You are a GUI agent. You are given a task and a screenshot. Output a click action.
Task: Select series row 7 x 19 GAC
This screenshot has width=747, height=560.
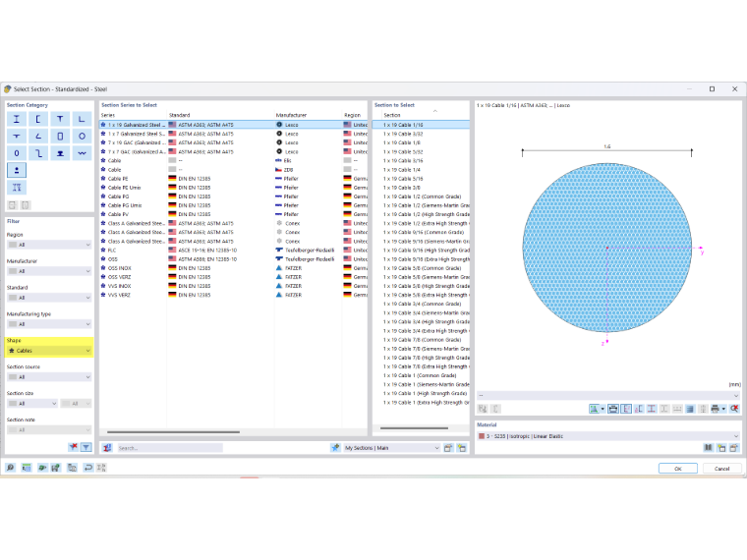point(234,142)
